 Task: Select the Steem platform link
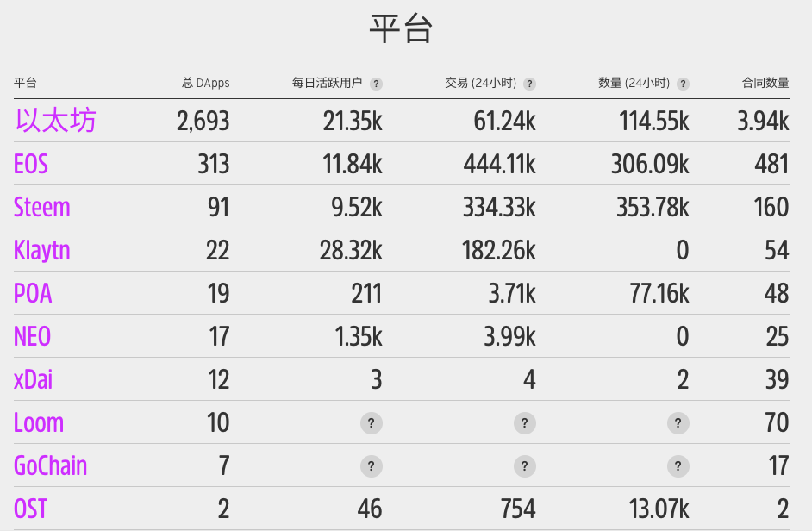(42, 208)
